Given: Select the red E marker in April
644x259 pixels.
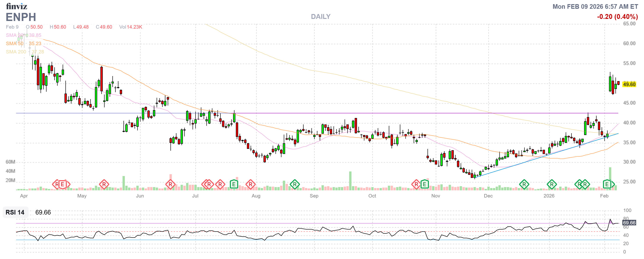Looking at the screenshot, I should (62, 185).
